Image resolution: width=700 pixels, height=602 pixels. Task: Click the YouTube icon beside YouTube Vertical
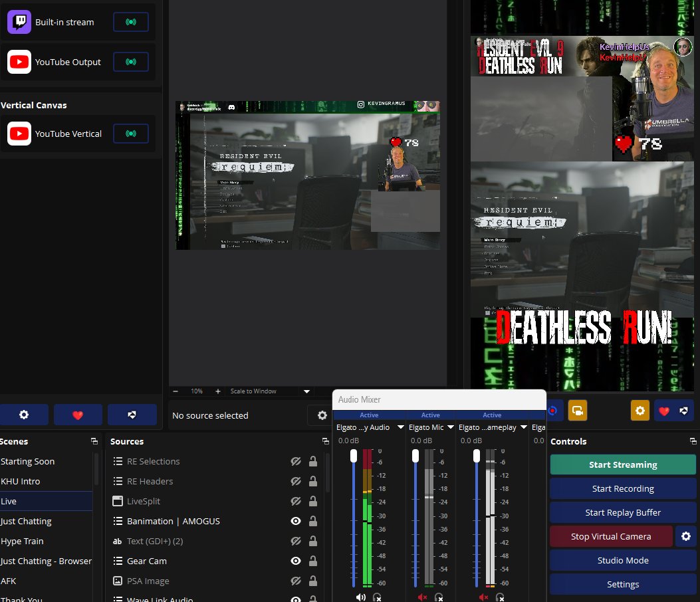click(x=19, y=134)
